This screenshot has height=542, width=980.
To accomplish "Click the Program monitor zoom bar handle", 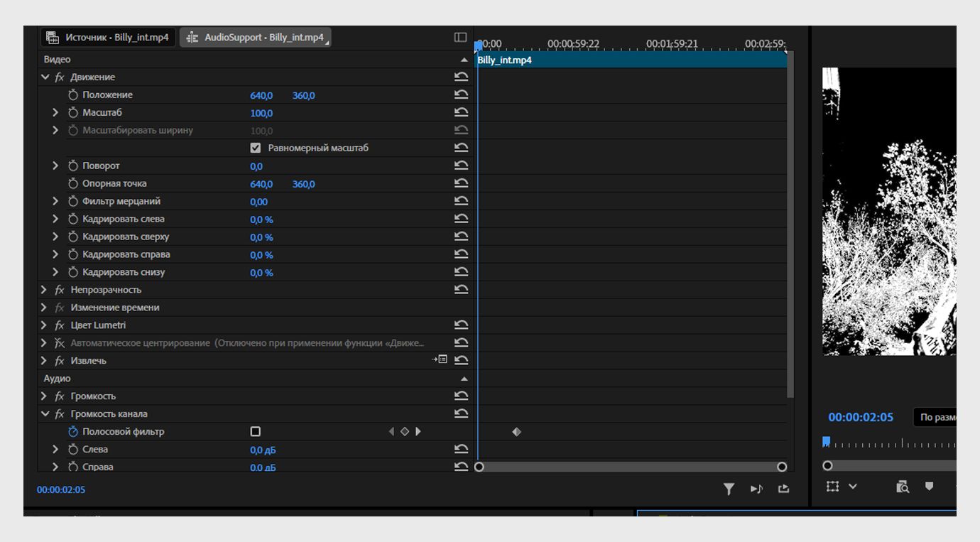I will [827, 466].
